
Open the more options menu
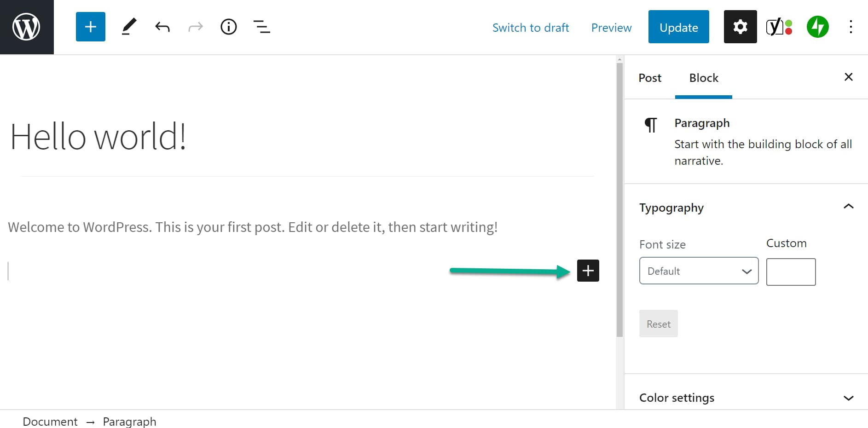tap(851, 27)
